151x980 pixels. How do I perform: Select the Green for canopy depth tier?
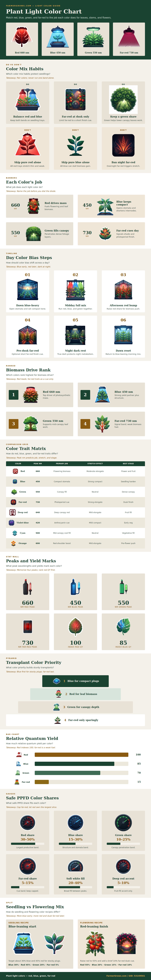click(75, 707)
